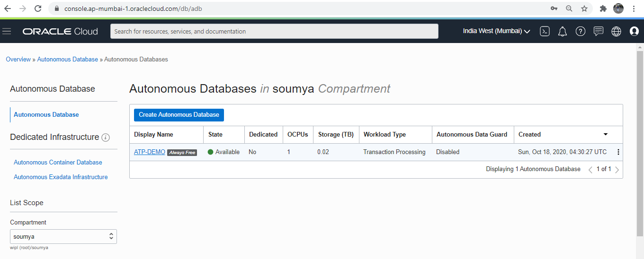Viewport: 644px width, 259px height.
Task: Click Create Autonomous Database button
Action: 179,115
